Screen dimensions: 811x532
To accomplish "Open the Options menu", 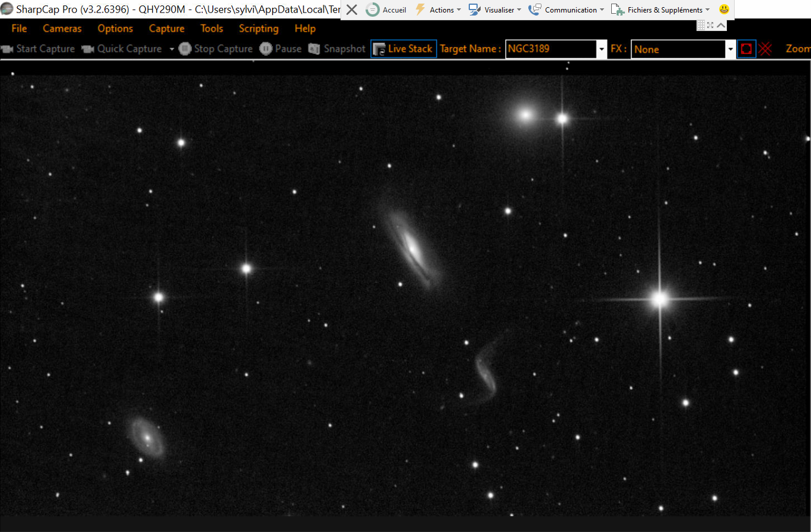I will point(115,29).
